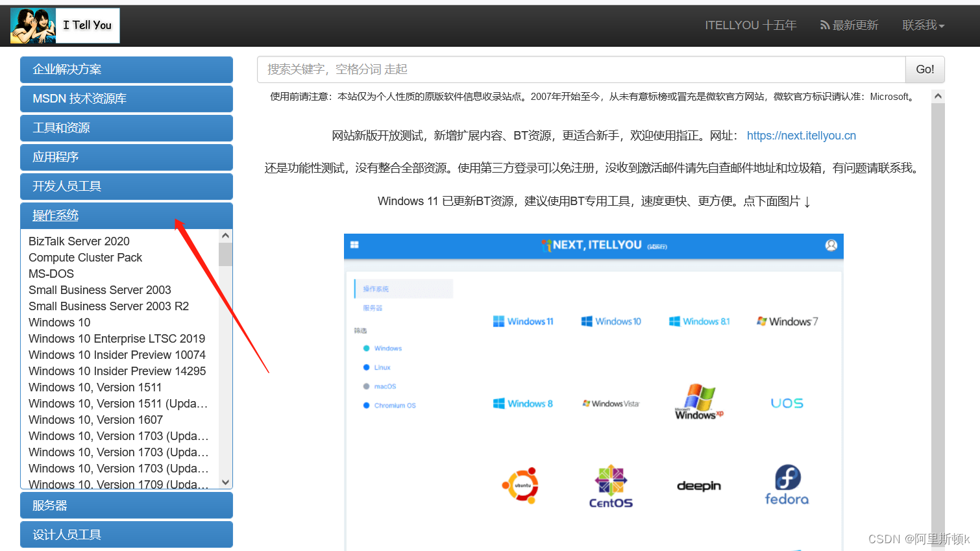Select the Windows filter radio option
This screenshot has width=980, height=551.
(x=382, y=349)
